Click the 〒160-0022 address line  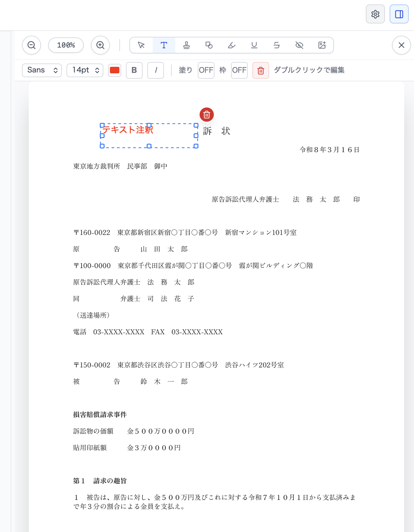pos(185,232)
